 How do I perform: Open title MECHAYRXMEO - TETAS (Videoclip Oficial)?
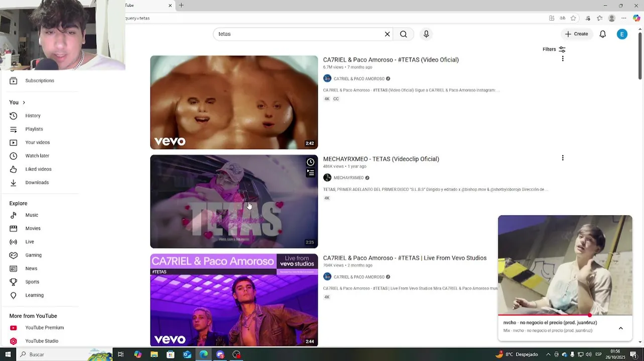pyautogui.click(x=381, y=159)
